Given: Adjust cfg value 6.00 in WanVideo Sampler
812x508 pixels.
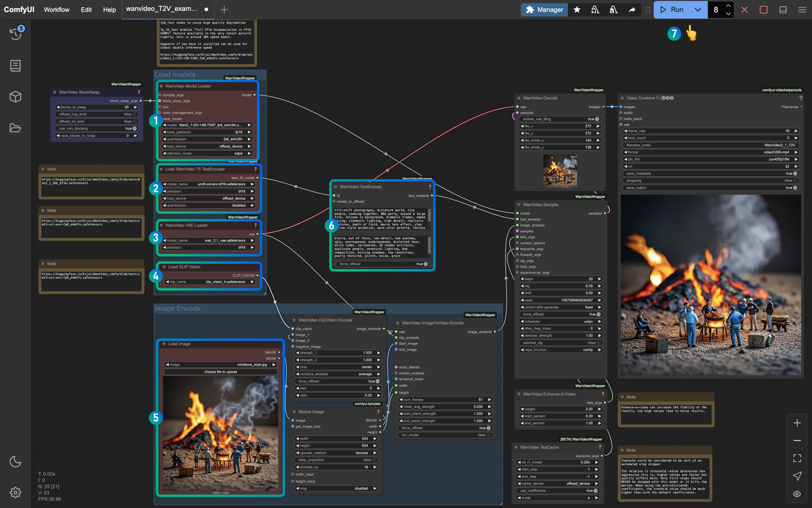Looking at the screenshot, I should pos(561,286).
